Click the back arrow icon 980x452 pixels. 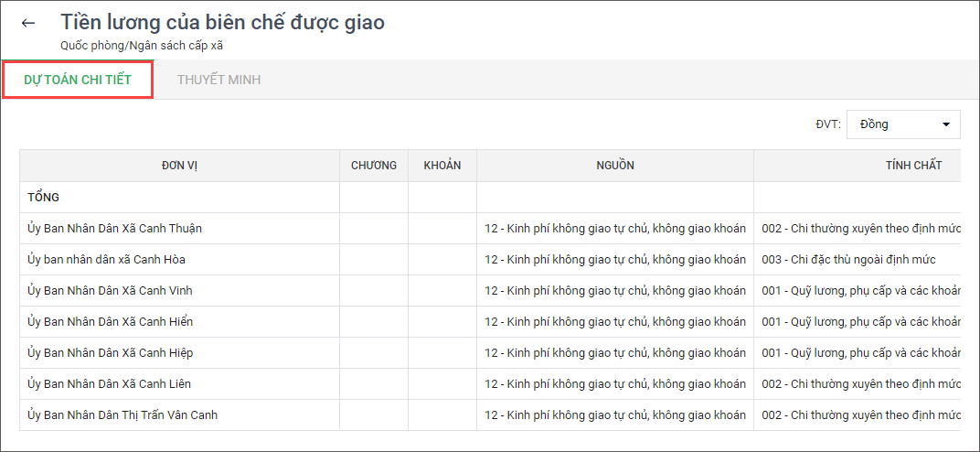pos(28,24)
